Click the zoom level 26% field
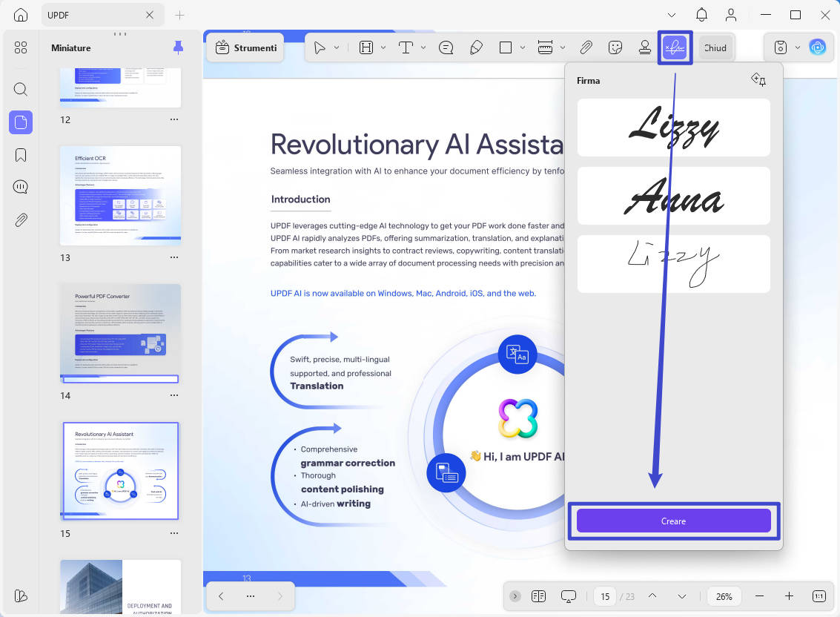This screenshot has height=617, width=840. tap(724, 597)
